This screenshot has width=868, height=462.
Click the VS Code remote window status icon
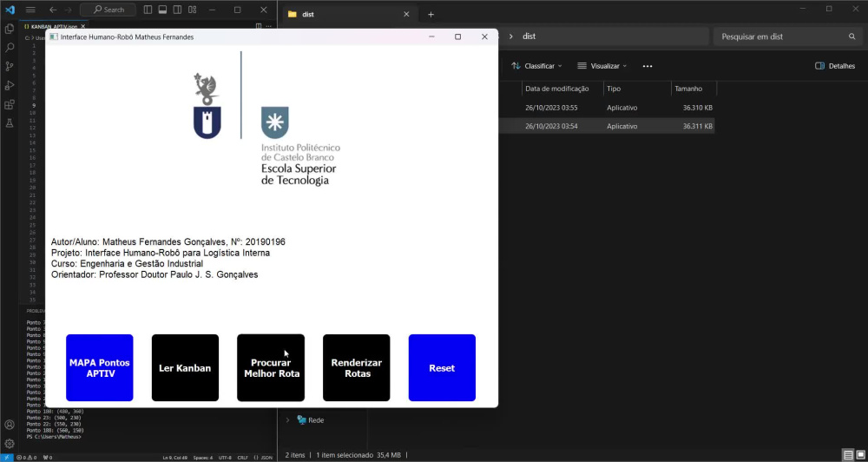point(6,458)
